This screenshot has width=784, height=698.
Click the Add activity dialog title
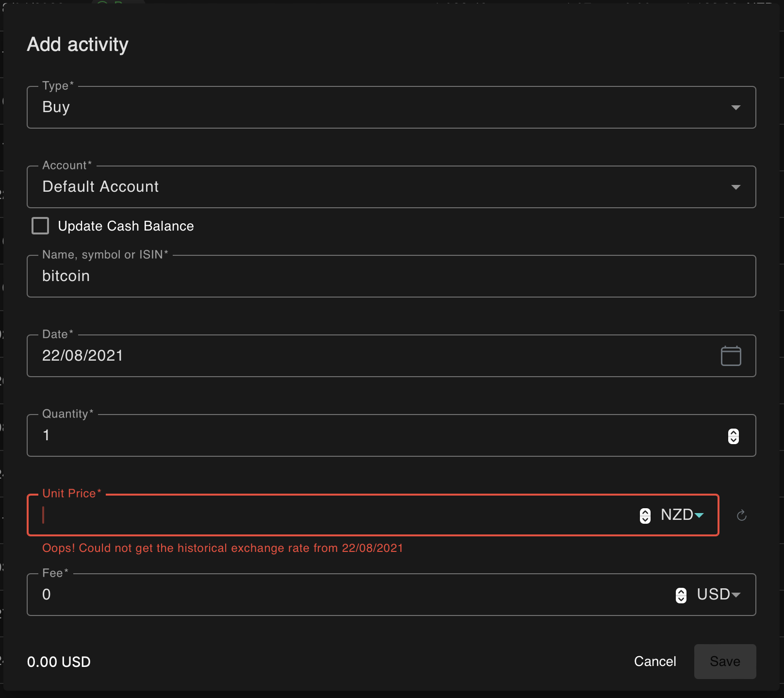tap(78, 44)
